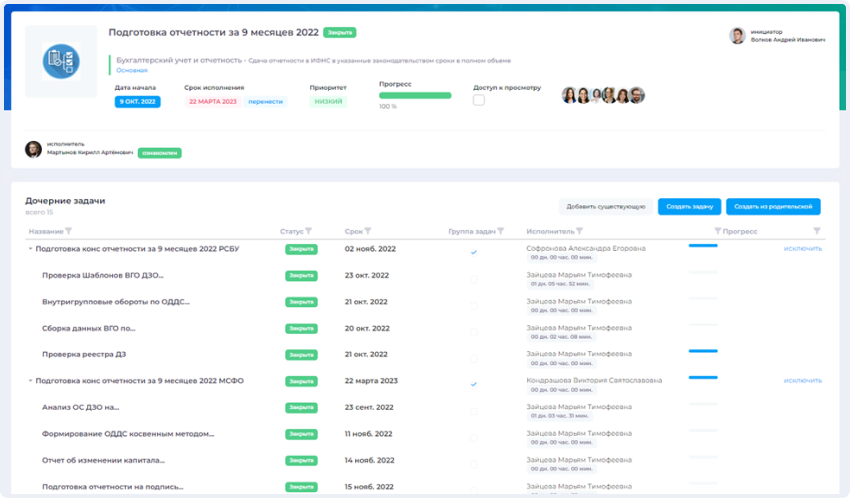Image resolution: width=850 pixels, height=498 pixels.
Task: Enable the Доступ к просмотру checkbox
Action: click(479, 100)
